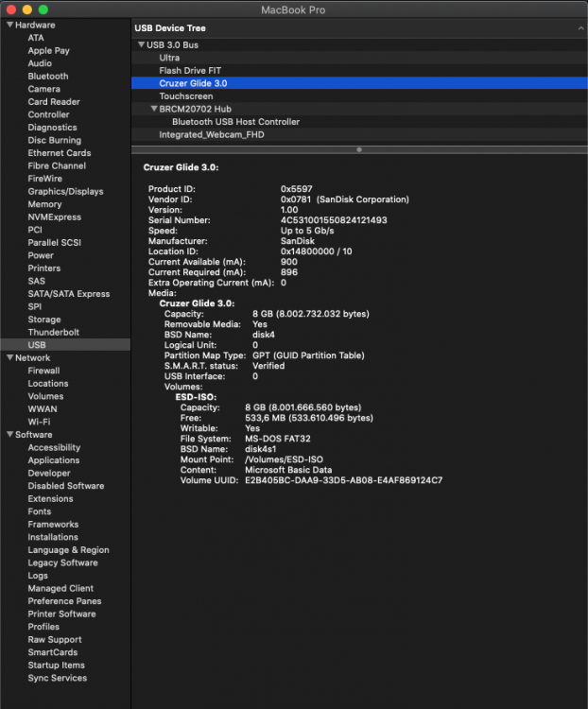The height and width of the screenshot is (709, 588).
Task: Select Bluetooth USB Host Controller device
Action: click(x=235, y=121)
